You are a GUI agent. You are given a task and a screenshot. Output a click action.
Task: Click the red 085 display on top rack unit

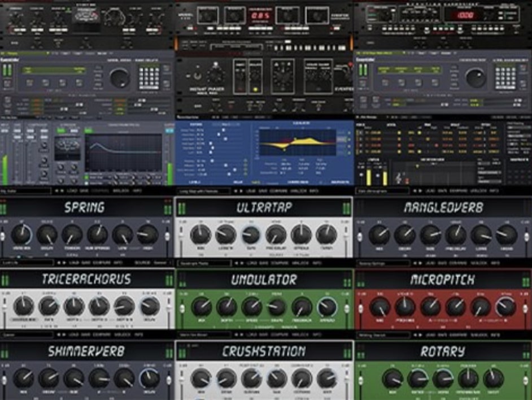coord(260,16)
